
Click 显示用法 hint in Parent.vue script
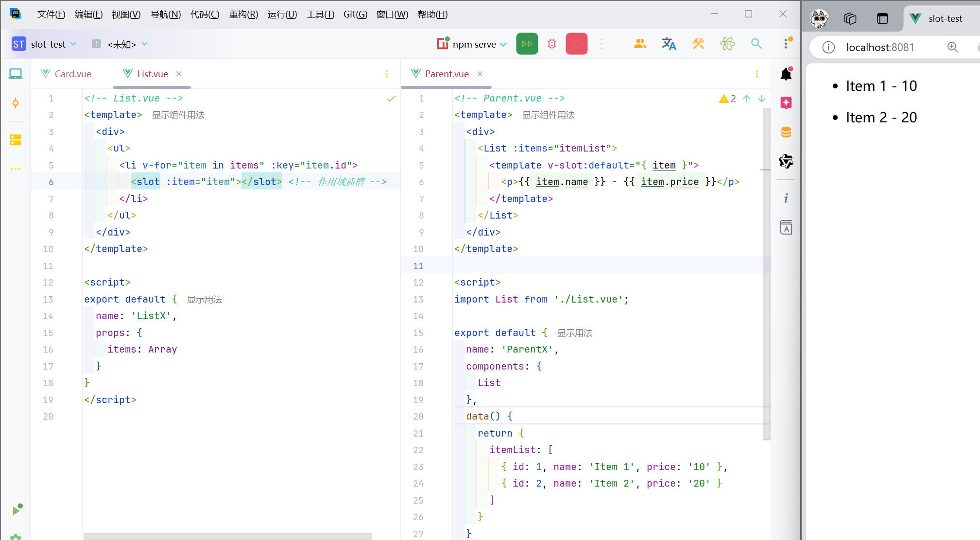(575, 333)
